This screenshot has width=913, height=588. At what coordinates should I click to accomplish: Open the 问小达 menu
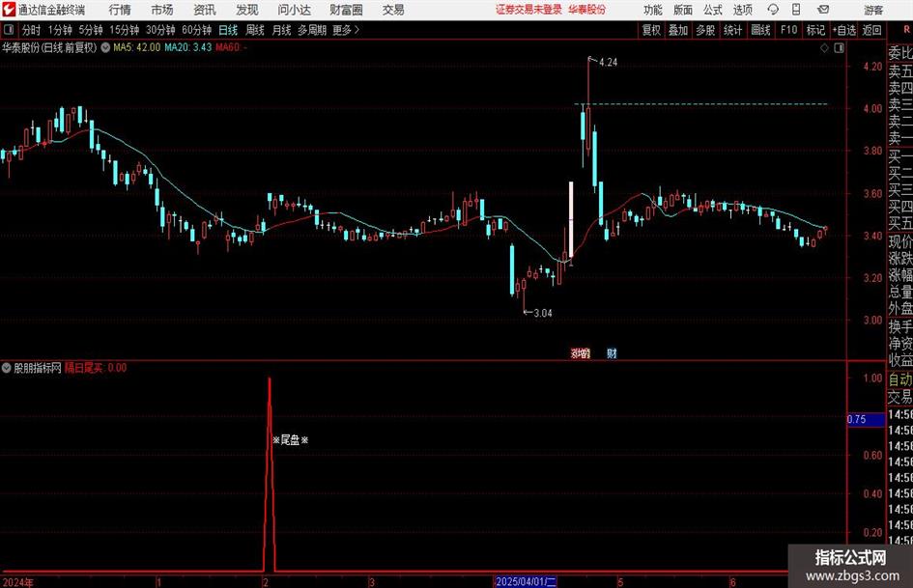coord(294,10)
